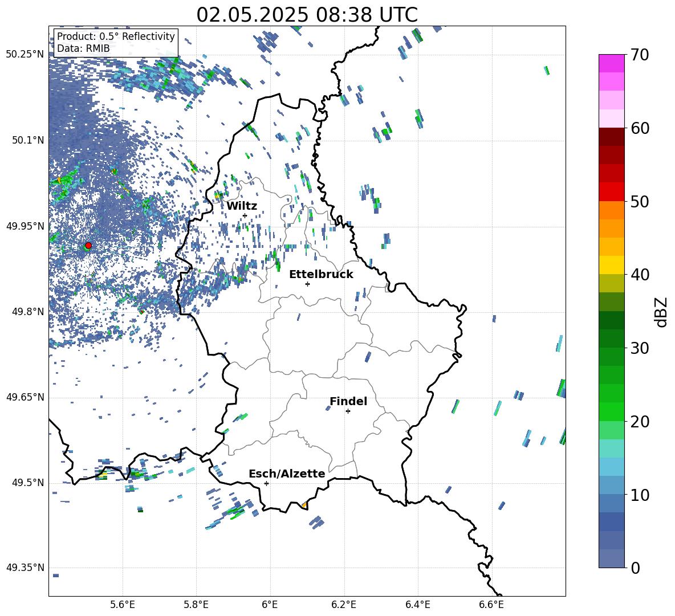Click the 30 colorbar tick label
This screenshot has height=616, width=675.
(639, 348)
